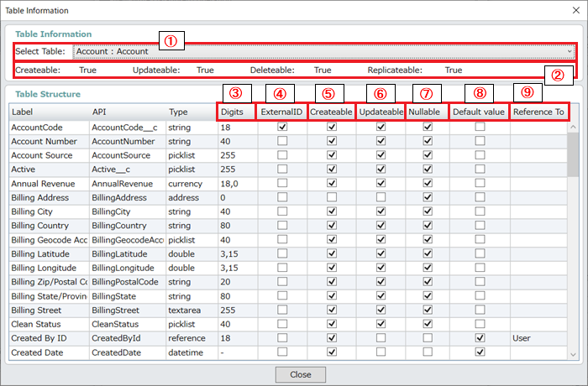Toggle Createable checkbox for Billing Address row
This screenshot has width=588, height=386.
pos(332,197)
